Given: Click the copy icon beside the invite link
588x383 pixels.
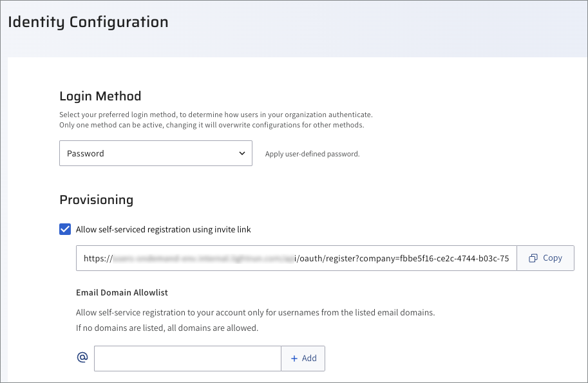Looking at the screenshot, I should 533,258.
